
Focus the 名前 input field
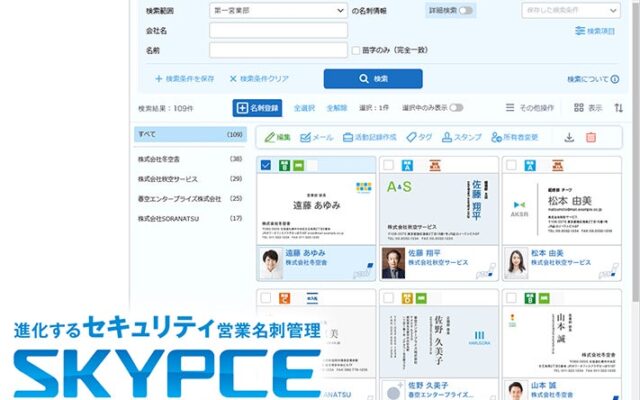278,50
